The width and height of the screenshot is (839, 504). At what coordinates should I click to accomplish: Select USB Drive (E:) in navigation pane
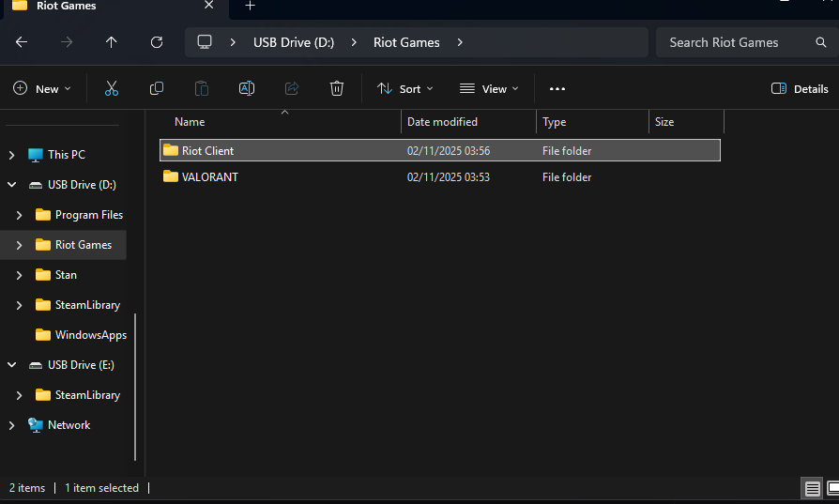[81, 365]
